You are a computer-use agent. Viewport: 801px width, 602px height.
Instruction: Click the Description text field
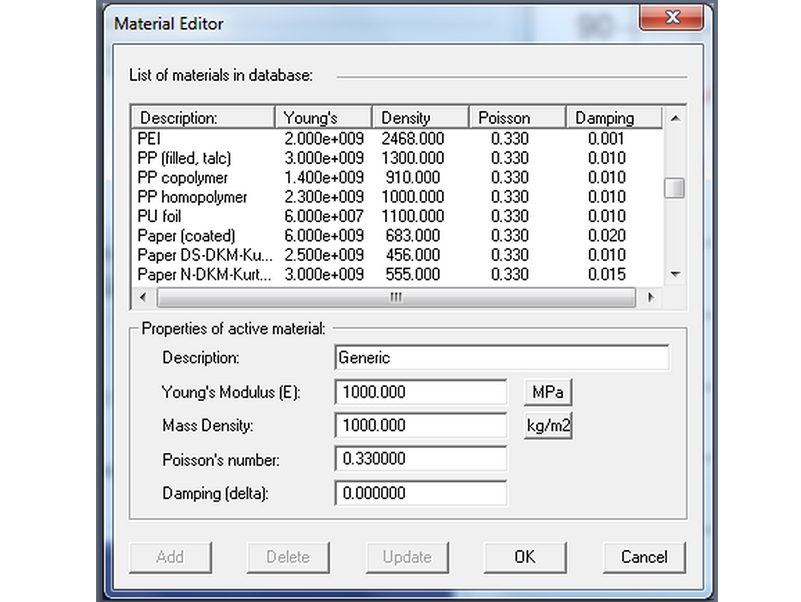501,358
